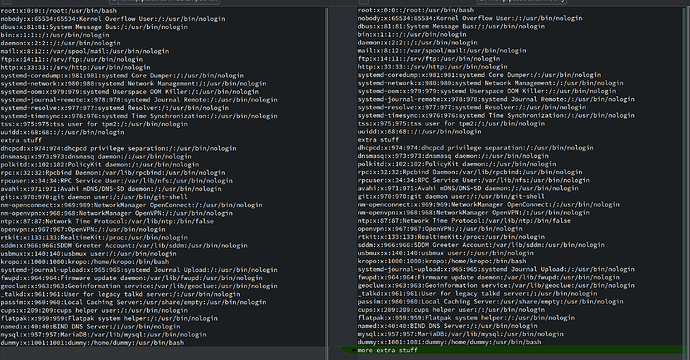The width and height of the screenshot is (690, 360).
Task: Select 'dhcpcd:x:974:974' line in left pane
Action: pyautogui.click(x=118, y=148)
